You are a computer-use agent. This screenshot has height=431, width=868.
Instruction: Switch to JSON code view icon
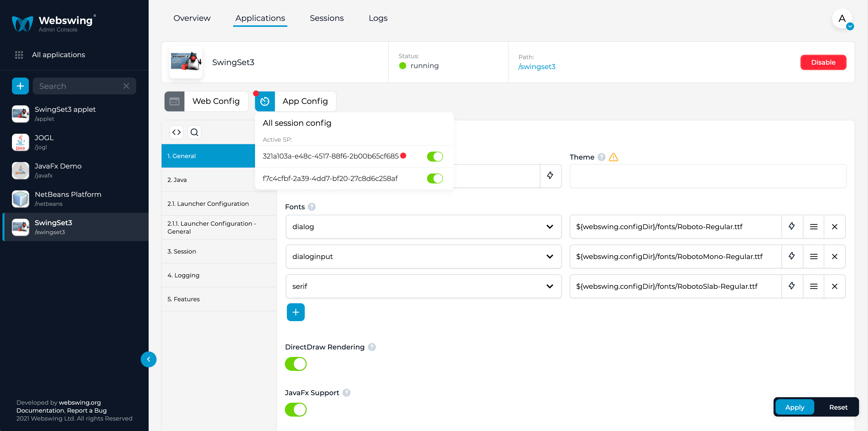pyautogui.click(x=176, y=132)
